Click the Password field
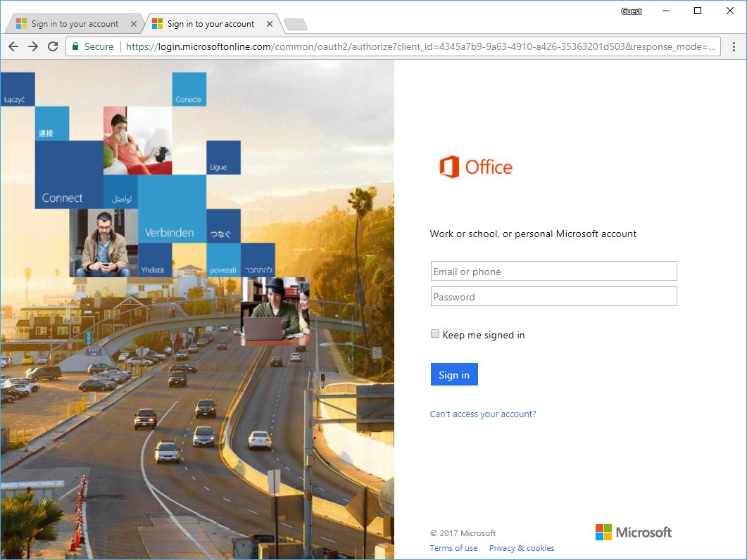Screen dimensions: 747x560 tap(553, 296)
